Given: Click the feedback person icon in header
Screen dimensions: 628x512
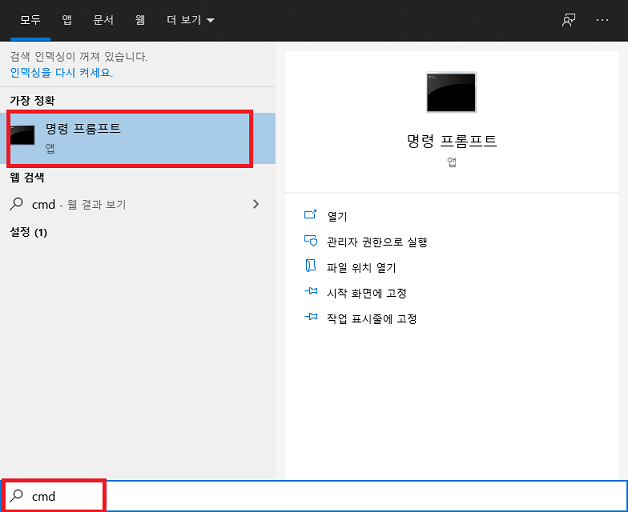Looking at the screenshot, I should (568, 20).
